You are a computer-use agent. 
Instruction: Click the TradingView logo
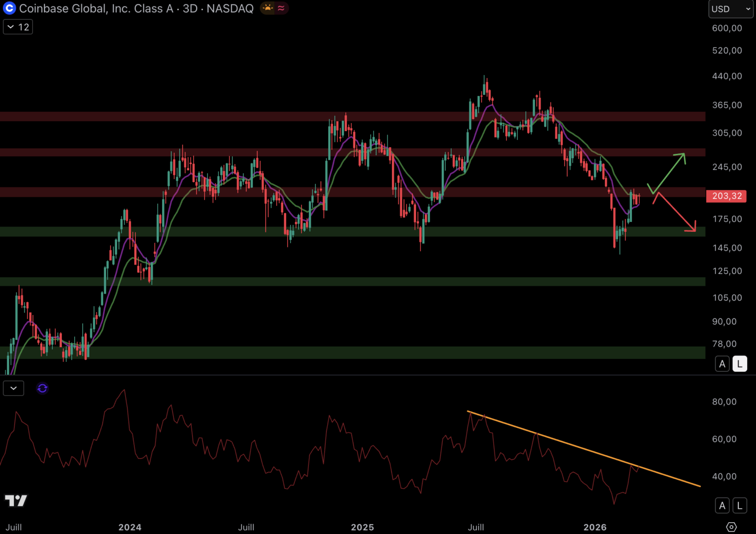click(x=16, y=500)
